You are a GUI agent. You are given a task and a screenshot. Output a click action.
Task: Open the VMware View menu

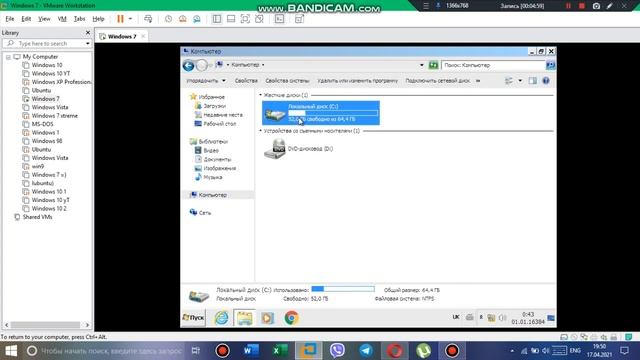pos(44,19)
